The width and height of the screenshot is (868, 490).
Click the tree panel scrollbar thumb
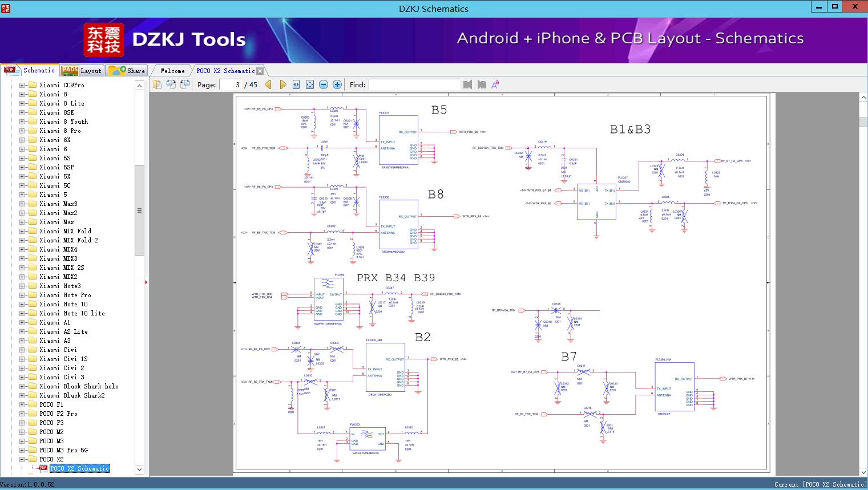[139, 210]
